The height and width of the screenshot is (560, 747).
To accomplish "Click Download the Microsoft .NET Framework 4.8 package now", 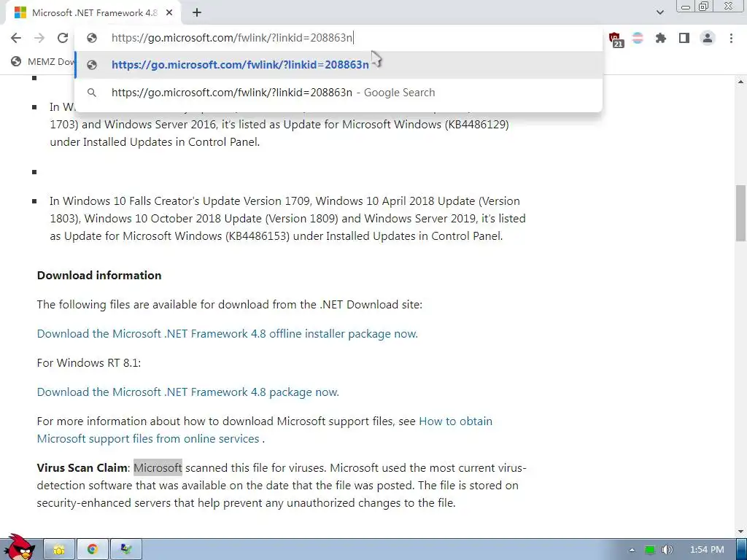I will [x=187, y=392].
